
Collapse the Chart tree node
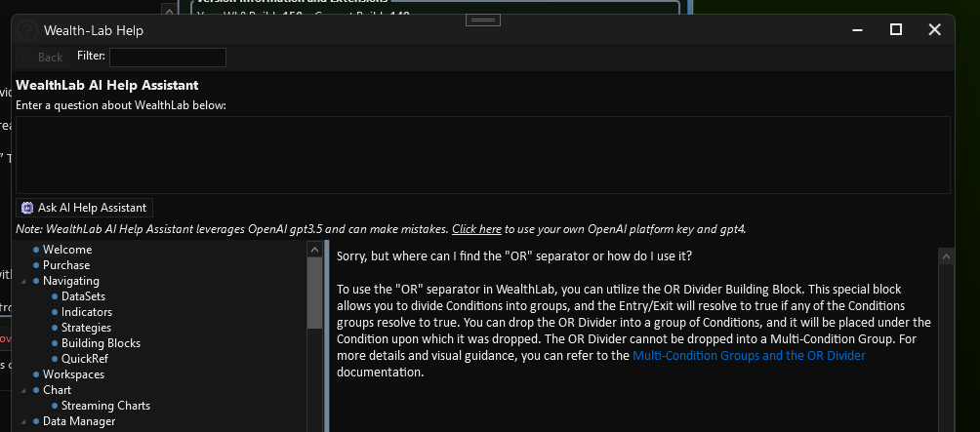click(23, 391)
